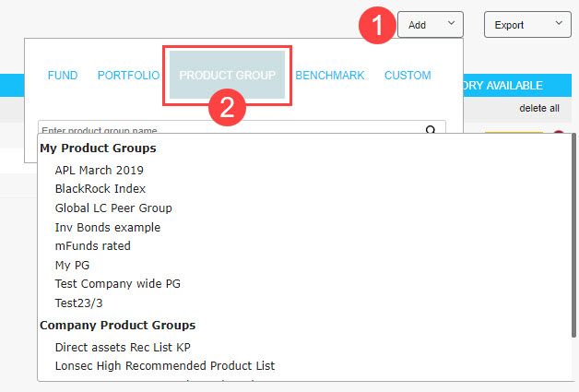Select Lonsec High Recommended Product List
This screenshot has height=392, width=579.
click(x=164, y=366)
